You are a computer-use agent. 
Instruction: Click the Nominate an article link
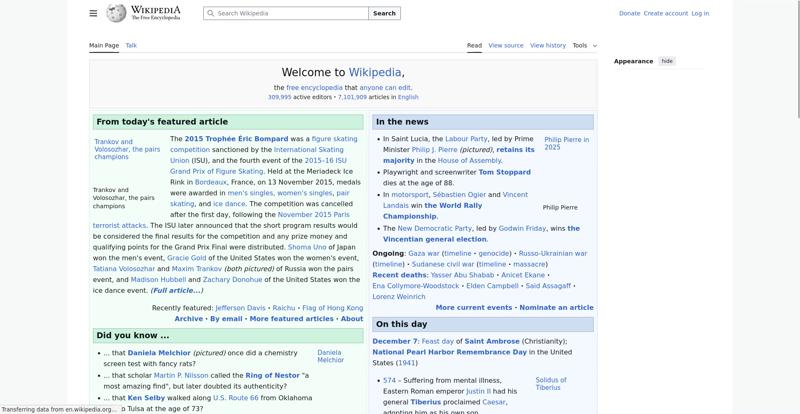coord(556,308)
